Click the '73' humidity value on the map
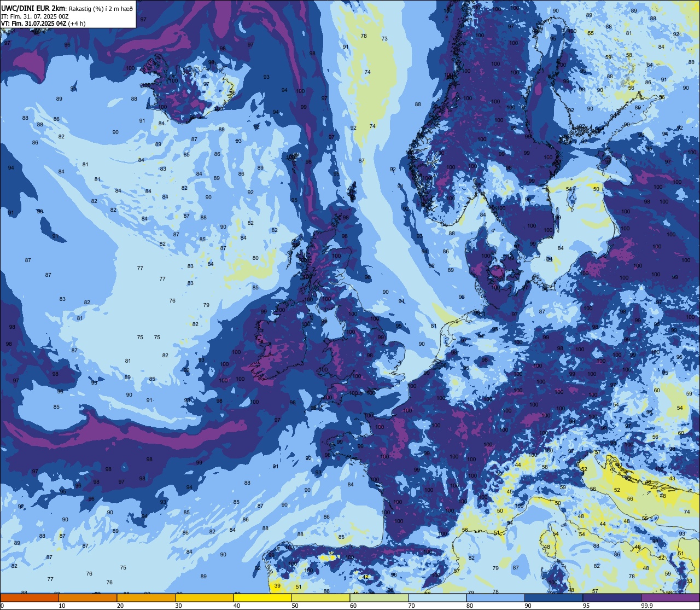Image resolution: width=700 pixels, height=610 pixels. 384,38
